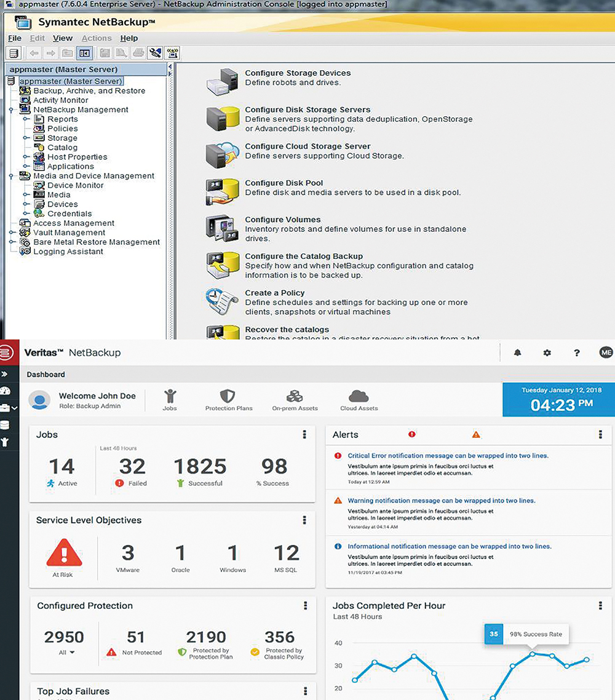Image resolution: width=615 pixels, height=700 pixels.
Task: Click the Configure Storage Devices wizard icon
Action: 222,82
